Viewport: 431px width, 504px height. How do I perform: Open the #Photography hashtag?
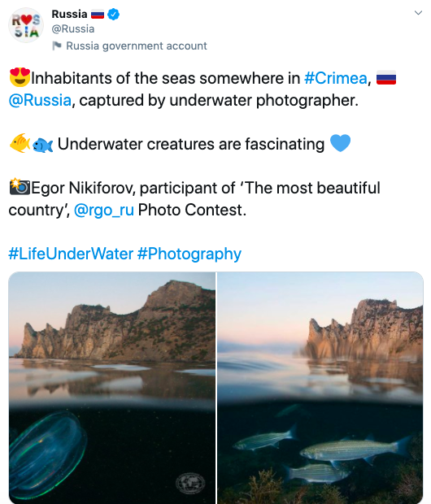click(189, 254)
